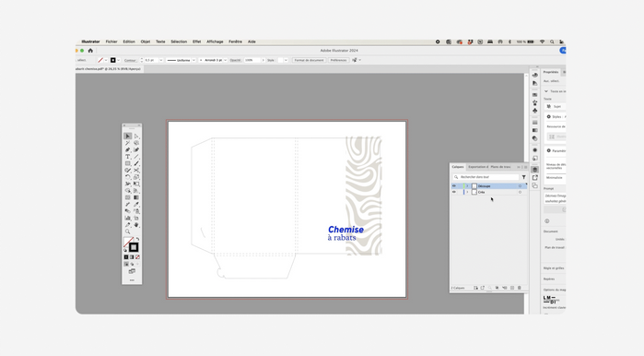Select the Eyedropper tool
The height and width of the screenshot is (356, 644).
(x=136, y=205)
